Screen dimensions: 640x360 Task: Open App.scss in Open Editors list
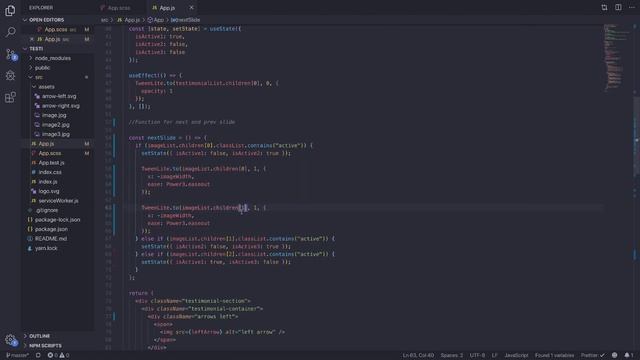pos(56,29)
